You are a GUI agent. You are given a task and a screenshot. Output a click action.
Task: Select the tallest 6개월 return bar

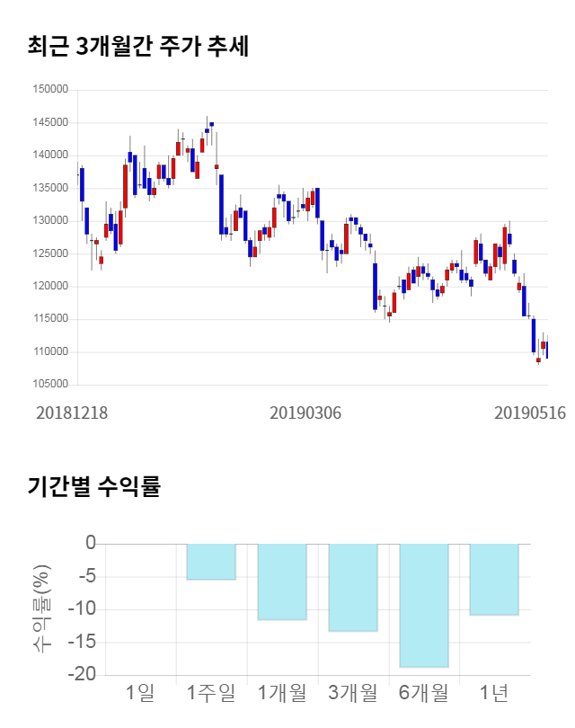click(x=424, y=605)
